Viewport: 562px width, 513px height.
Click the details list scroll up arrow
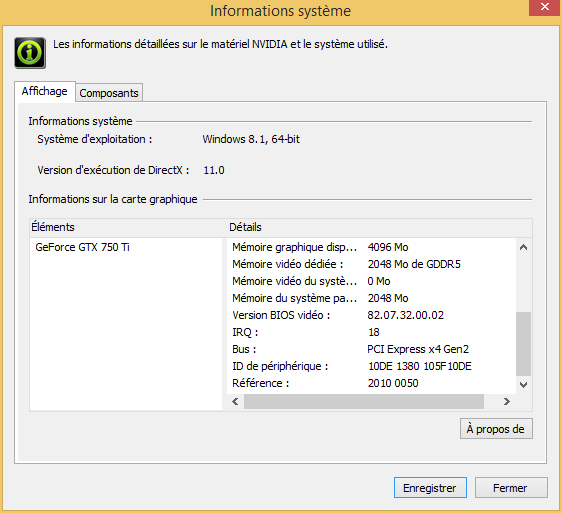coord(523,247)
